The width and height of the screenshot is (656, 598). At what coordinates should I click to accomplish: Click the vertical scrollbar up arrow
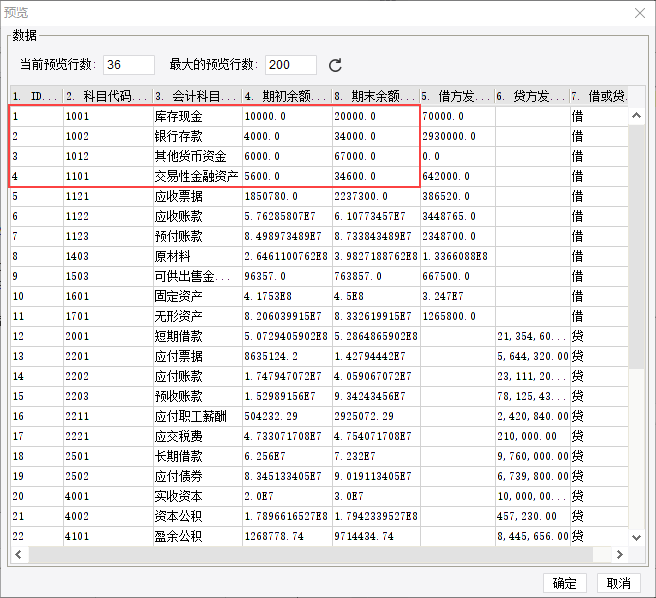pyautogui.click(x=636, y=115)
